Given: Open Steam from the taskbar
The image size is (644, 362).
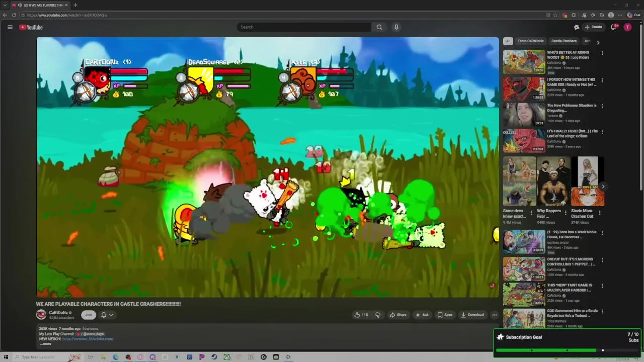Looking at the screenshot, I should 214,357.
